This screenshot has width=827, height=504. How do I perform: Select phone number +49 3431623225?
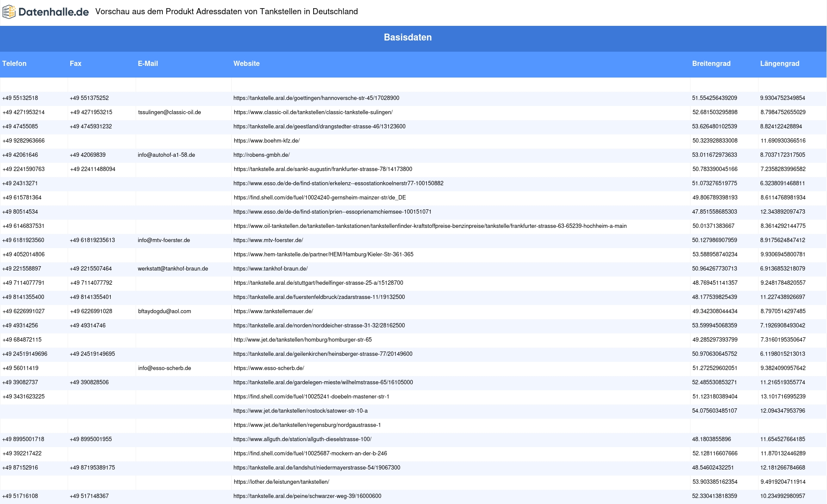point(23,397)
